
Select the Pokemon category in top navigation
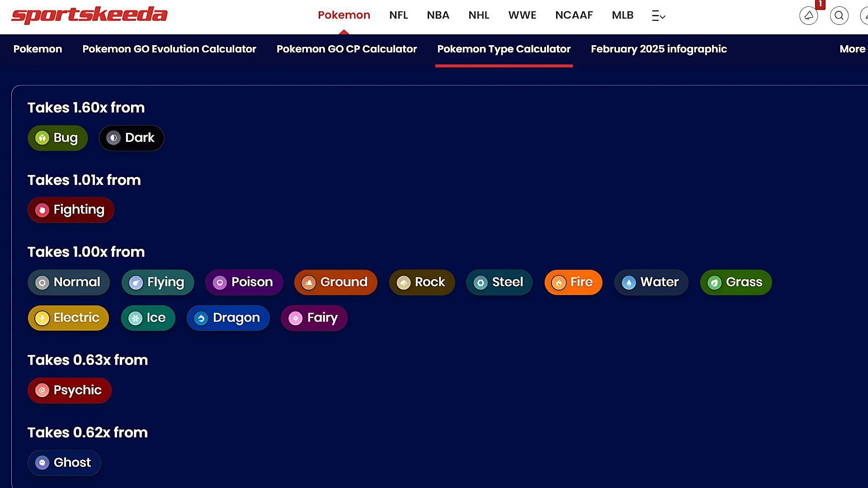344,15
